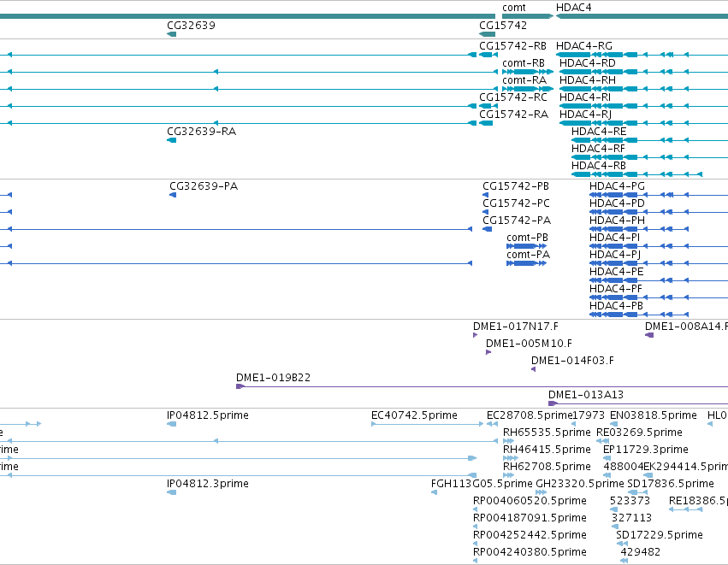Click transcript HDAC4-RI label

tap(584, 97)
